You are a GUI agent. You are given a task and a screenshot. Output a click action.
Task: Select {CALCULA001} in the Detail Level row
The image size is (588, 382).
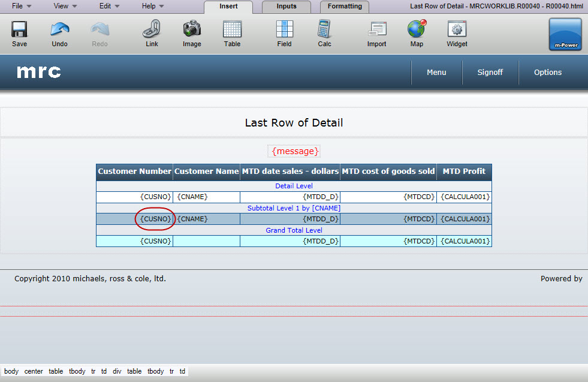(465, 197)
